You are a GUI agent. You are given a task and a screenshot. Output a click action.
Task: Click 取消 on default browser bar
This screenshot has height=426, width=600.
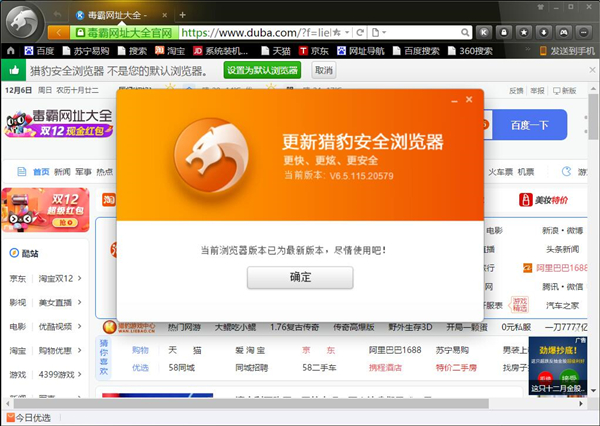324,70
